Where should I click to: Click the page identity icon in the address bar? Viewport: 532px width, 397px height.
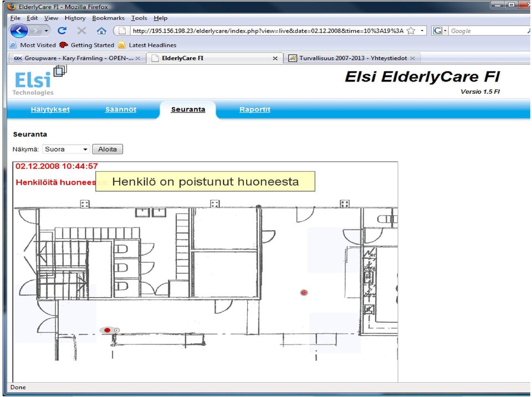(x=122, y=31)
